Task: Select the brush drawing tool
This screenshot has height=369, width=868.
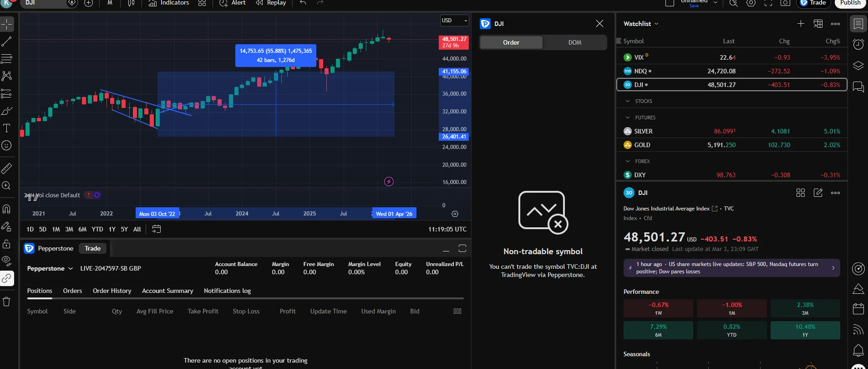Action: 7,111
